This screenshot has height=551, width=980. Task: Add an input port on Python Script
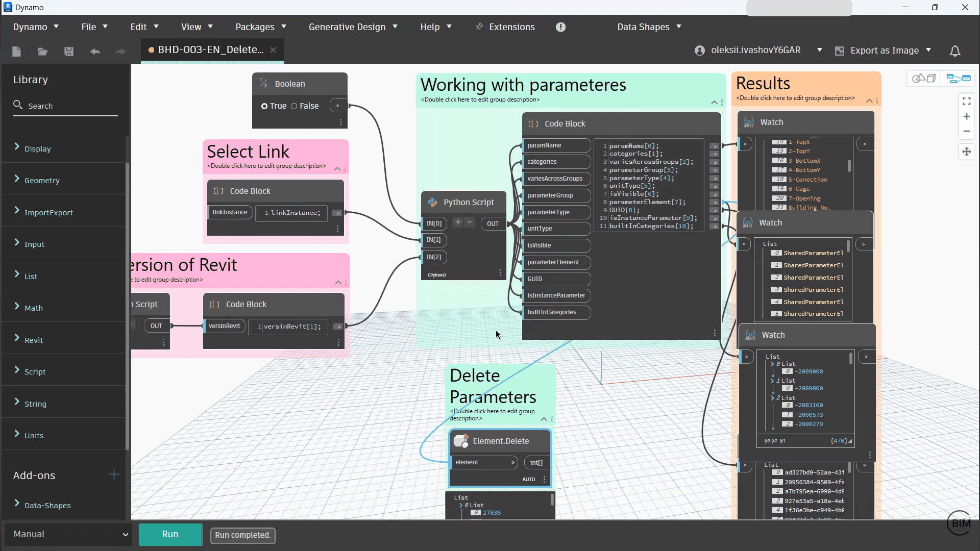[x=458, y=222]
